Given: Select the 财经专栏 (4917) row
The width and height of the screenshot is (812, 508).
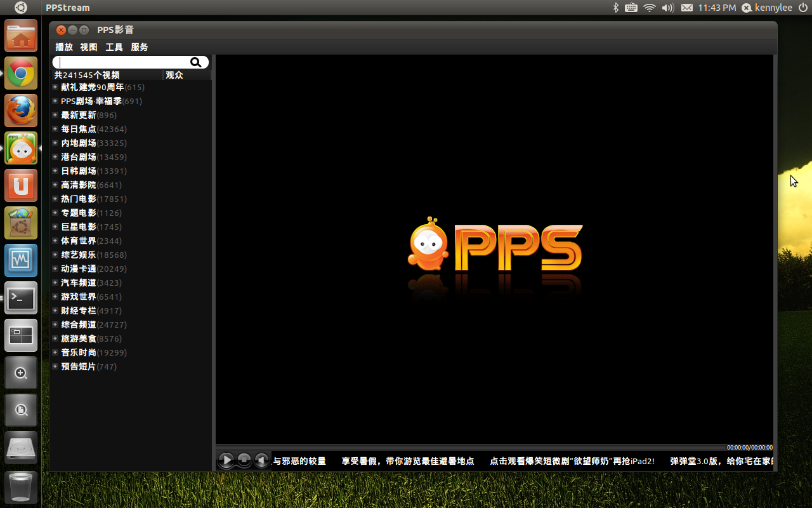Looking at the screenshot, I should [131, 311].
